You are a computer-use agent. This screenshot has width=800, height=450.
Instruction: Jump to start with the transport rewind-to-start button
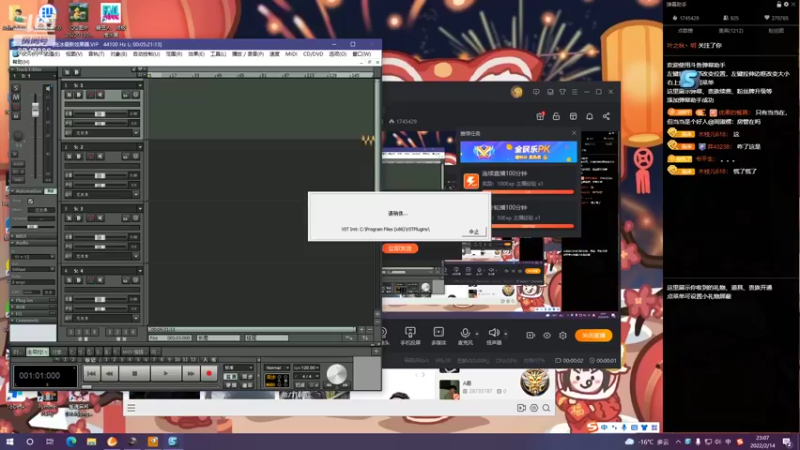point(91,374)
